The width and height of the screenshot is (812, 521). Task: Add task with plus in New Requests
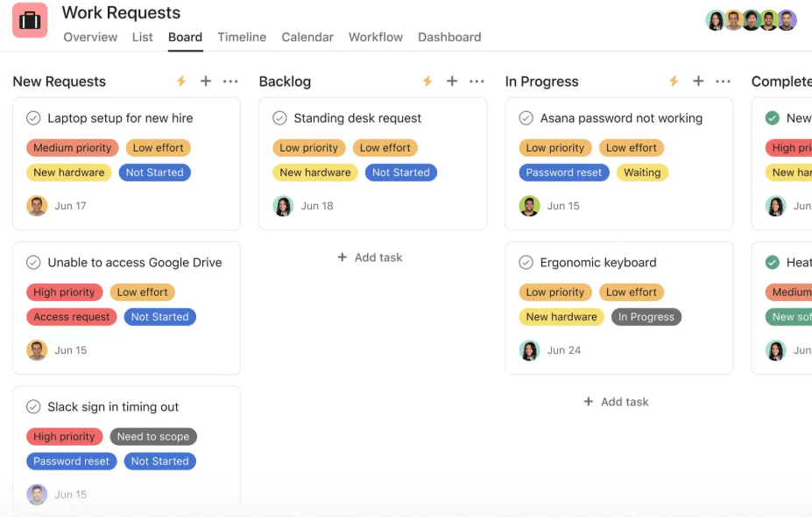pyautogui.click(x=206, y=81)
